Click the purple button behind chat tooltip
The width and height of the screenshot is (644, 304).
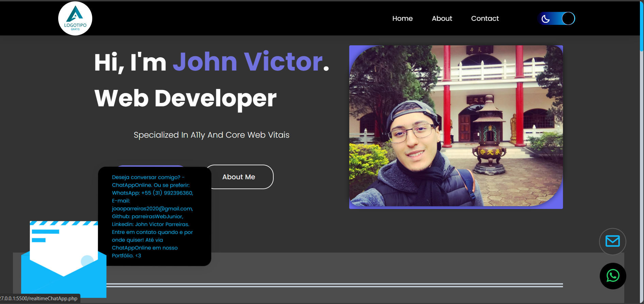tap(150, 166)
